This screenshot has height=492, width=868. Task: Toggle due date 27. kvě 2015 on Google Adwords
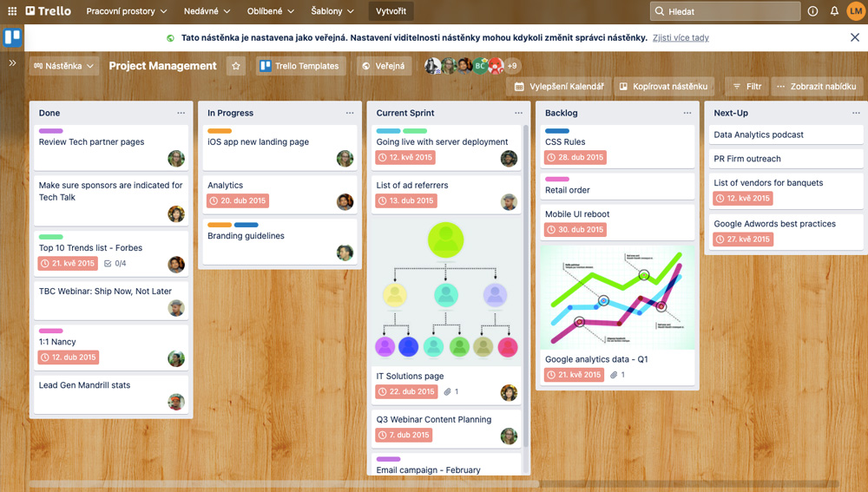[x=743, y=239]
